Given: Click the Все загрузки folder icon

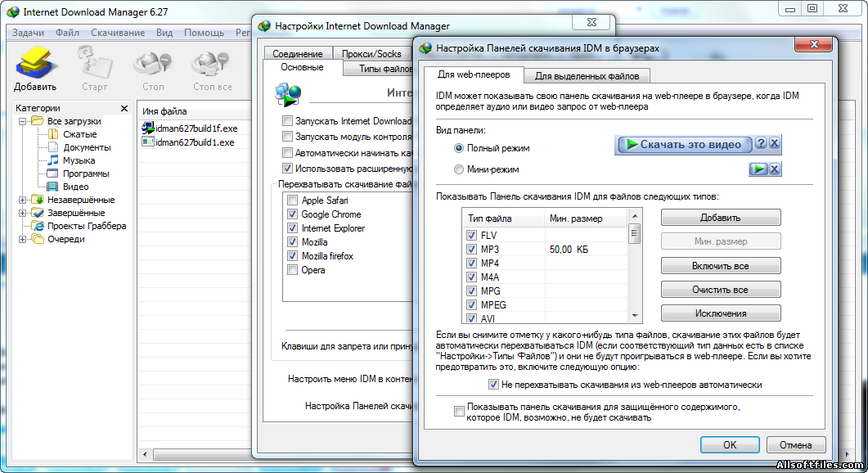Looking at the screenshot, I should (38, 121).
